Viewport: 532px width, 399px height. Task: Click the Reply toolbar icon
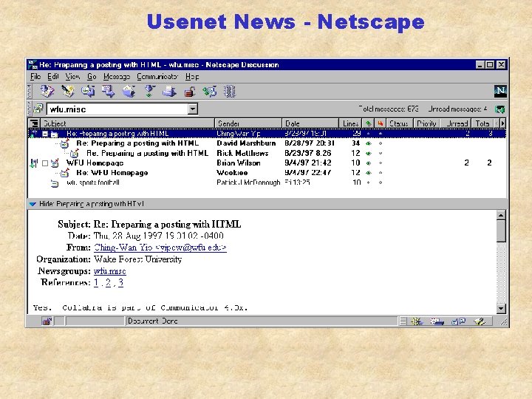88,92
